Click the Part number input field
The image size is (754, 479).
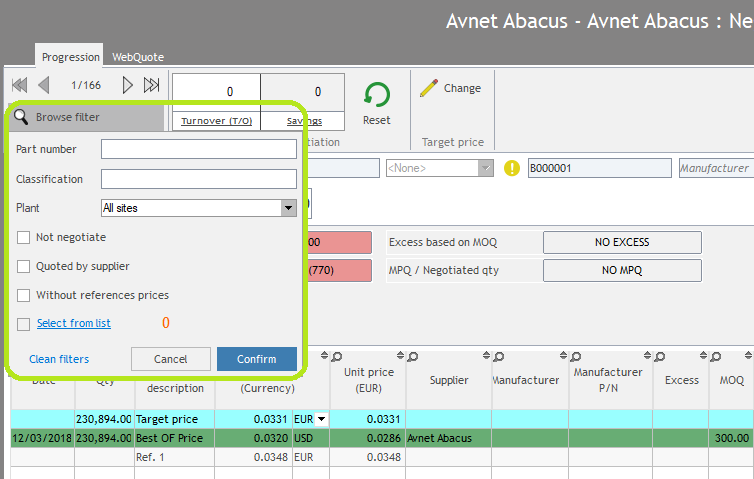(x=199, y=149)
